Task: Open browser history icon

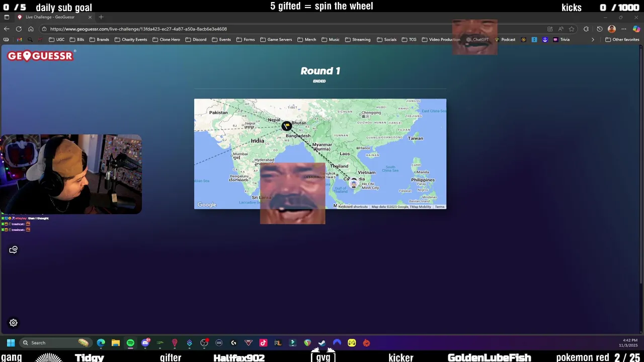Action: click(599, 29)
